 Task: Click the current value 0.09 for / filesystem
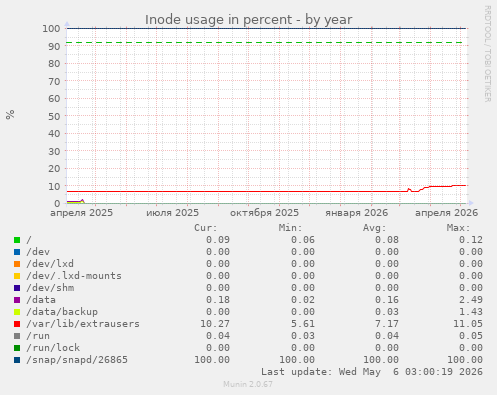tap(218, 240)
